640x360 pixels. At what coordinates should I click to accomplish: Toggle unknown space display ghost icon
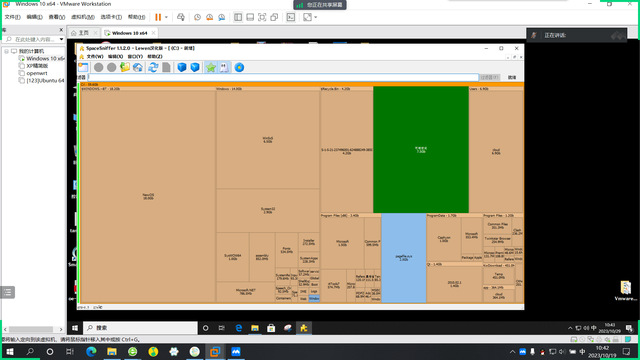(x=224, y=67)
